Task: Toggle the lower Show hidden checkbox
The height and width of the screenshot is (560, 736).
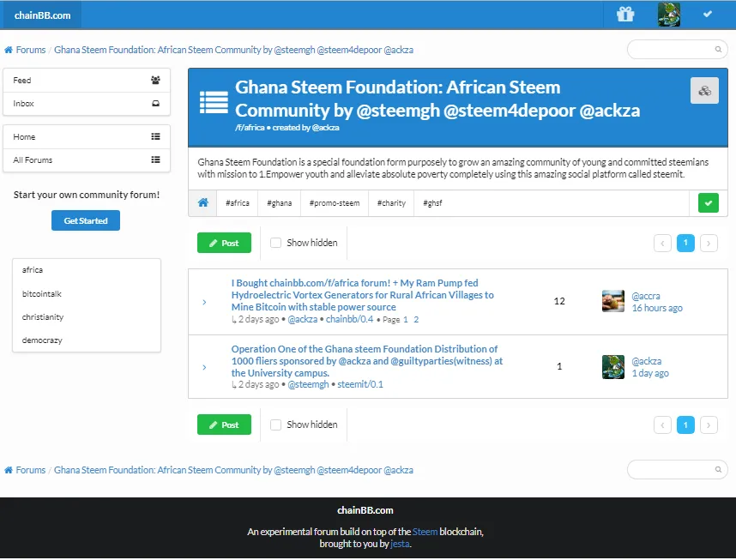Action: click(275, 425)
